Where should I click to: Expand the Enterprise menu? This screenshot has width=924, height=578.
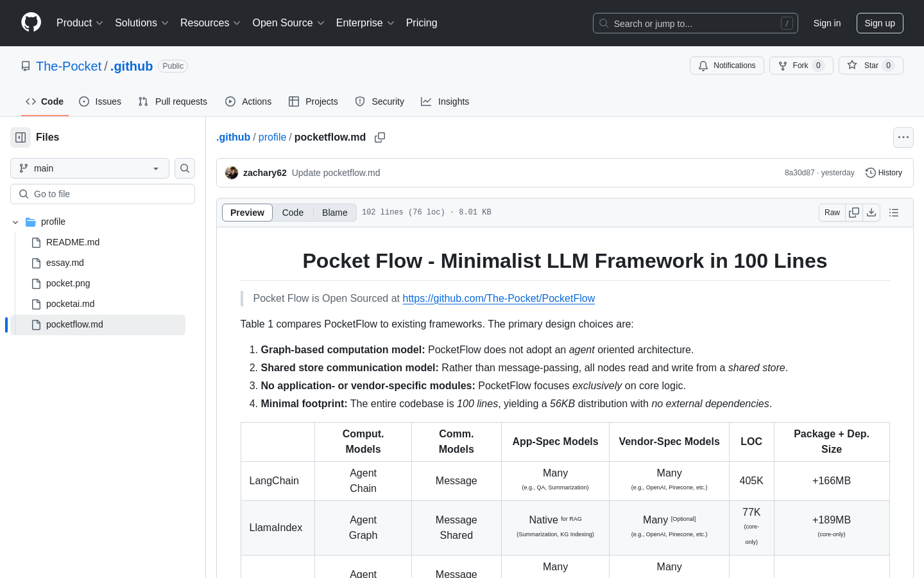click(x=365, y=23)
